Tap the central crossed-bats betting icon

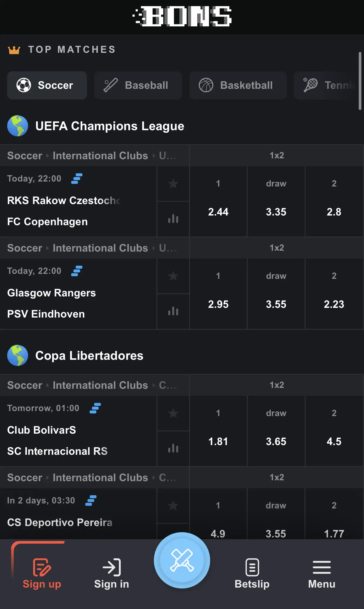(x=182, y=560)
